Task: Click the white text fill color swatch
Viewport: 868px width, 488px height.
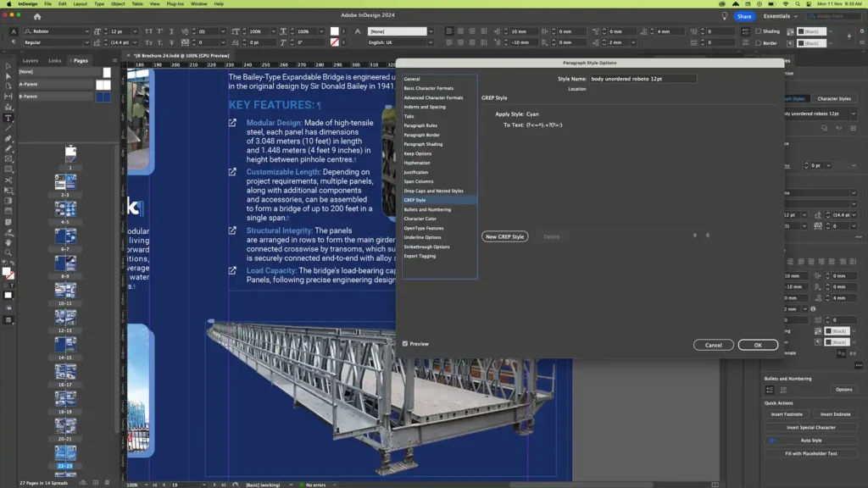Action: pos(334,31)
